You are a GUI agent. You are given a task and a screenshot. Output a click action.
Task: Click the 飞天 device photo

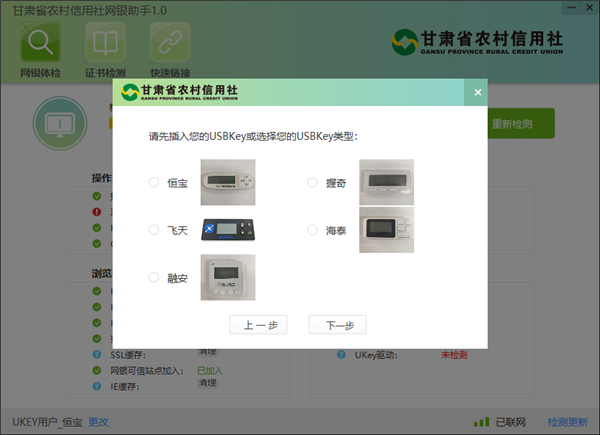pos(228,230)
